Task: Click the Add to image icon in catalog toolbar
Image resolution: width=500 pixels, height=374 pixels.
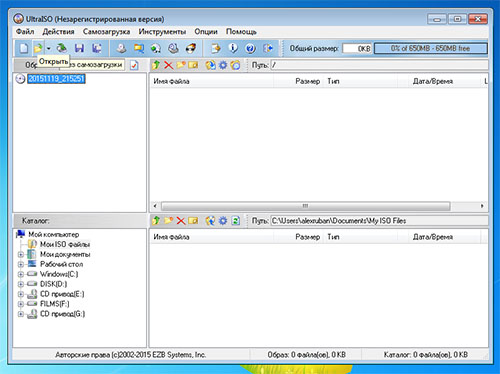Action: point(210,221)
